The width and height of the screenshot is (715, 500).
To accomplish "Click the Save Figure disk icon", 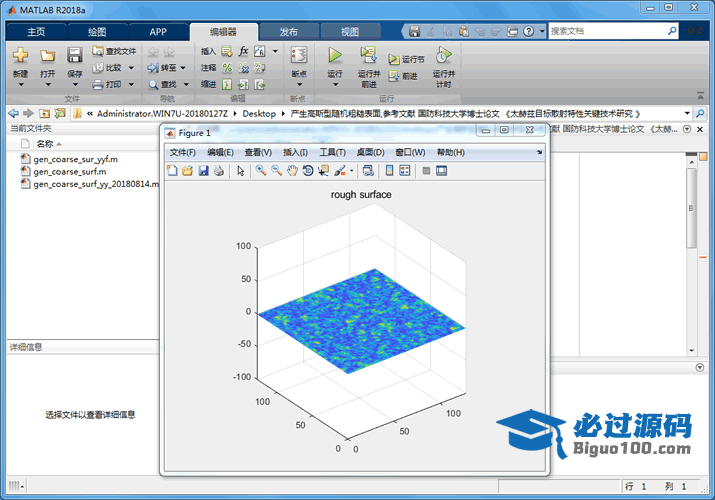I will click(203, 170).
